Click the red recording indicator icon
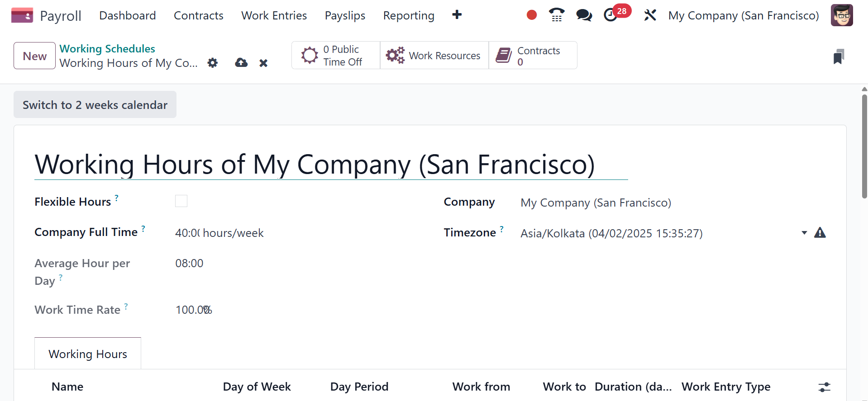The height and width of the screenshot is (401, 868). [532, 15]
